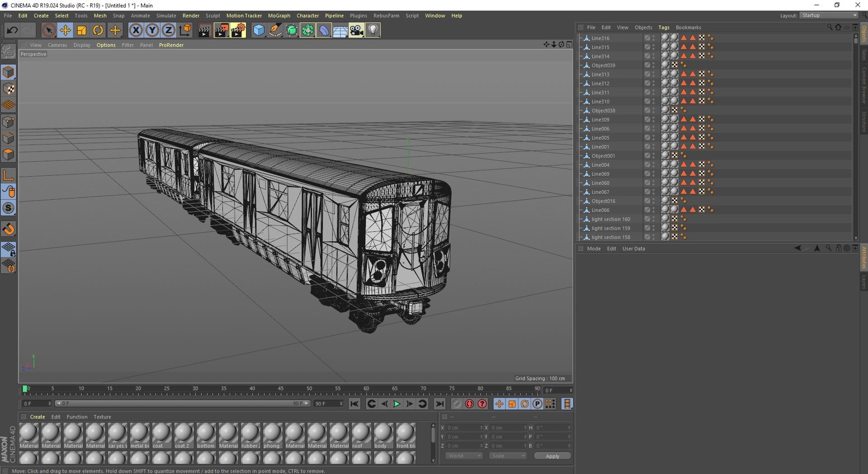Toggle Z axis lock
Image resolution: width=868 pixels, height=474 pixels.
pos(168,30)
